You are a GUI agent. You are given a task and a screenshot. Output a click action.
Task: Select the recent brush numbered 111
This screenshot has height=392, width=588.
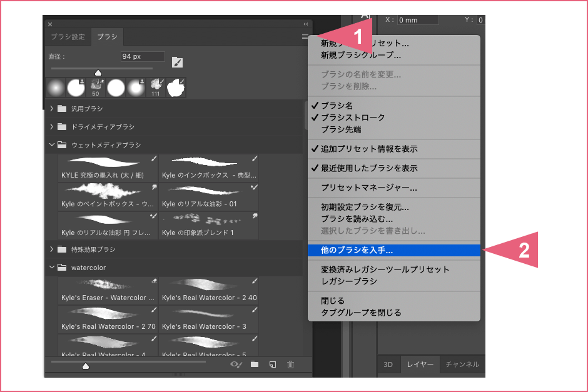156,88
